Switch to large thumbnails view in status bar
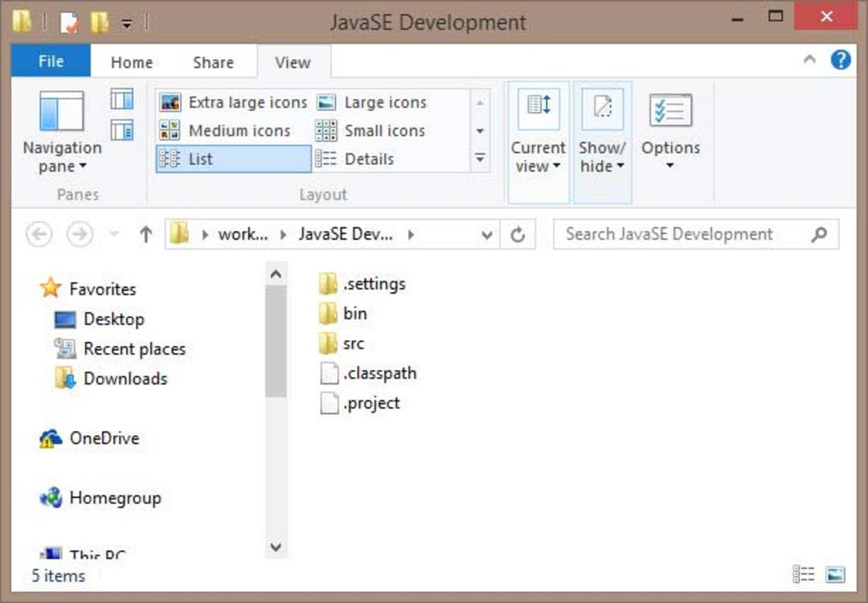Screen dimensions: 868x603 [x=835, y=575]
